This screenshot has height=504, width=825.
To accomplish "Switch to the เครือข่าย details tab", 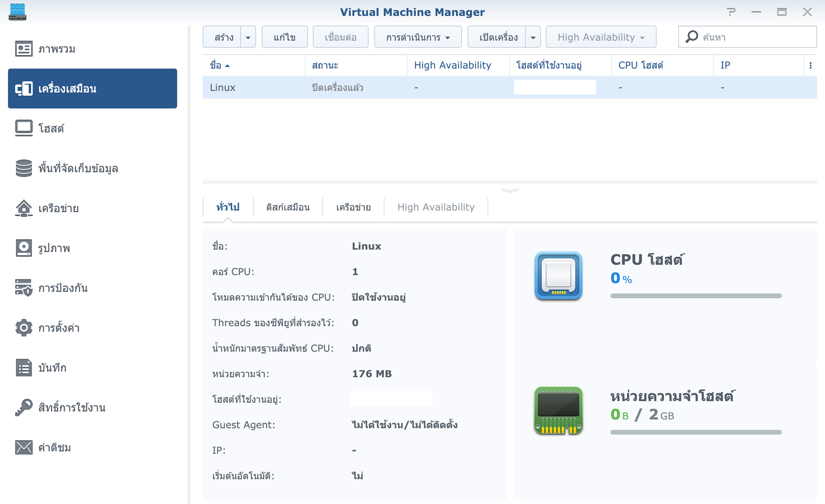I will (x=353, y=207).
